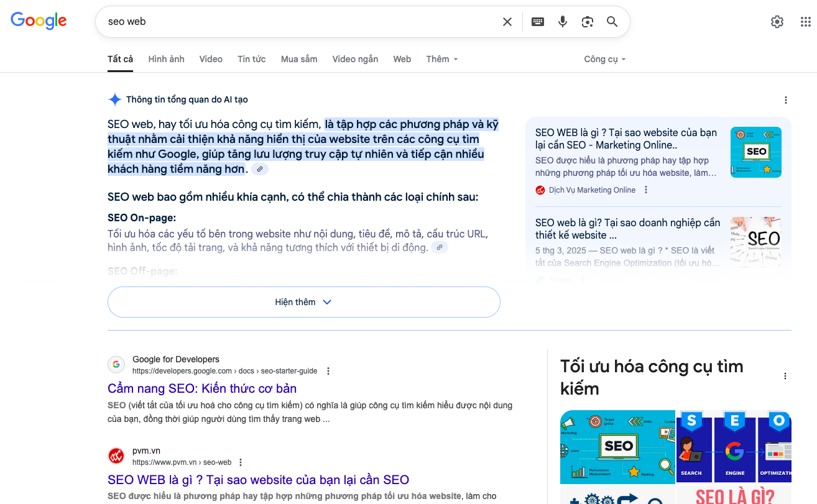Click the pvm.vn favicon
817x504 pixels.
coord(116,456)
